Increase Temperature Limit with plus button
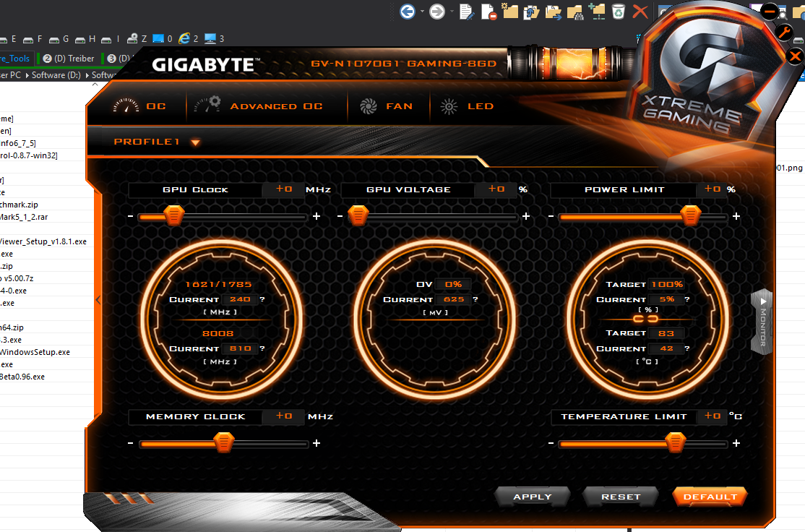 coord(736,443)
